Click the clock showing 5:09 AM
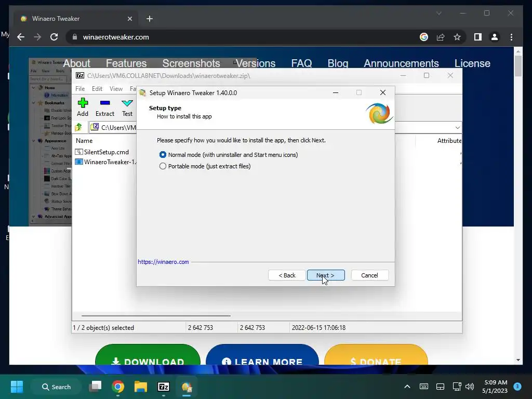 click(496, 382)
